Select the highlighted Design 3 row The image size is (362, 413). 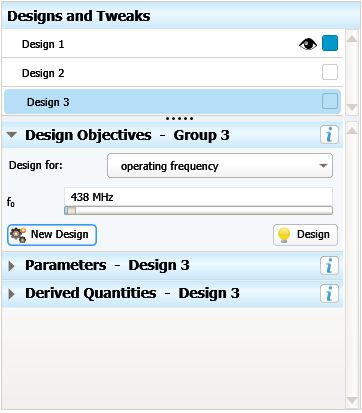tap(172, 102)
